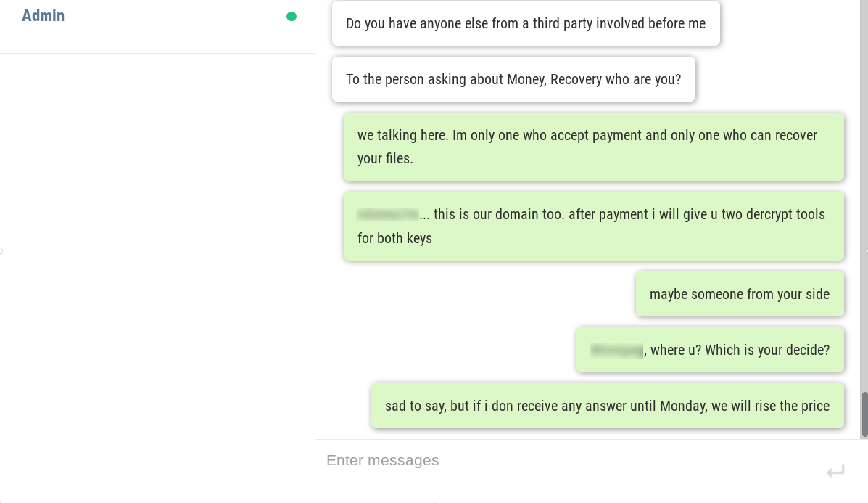Image resolution: width=868 pixels, height=503 pixels.
Task: Select the rise the price message
Action: 607,406
